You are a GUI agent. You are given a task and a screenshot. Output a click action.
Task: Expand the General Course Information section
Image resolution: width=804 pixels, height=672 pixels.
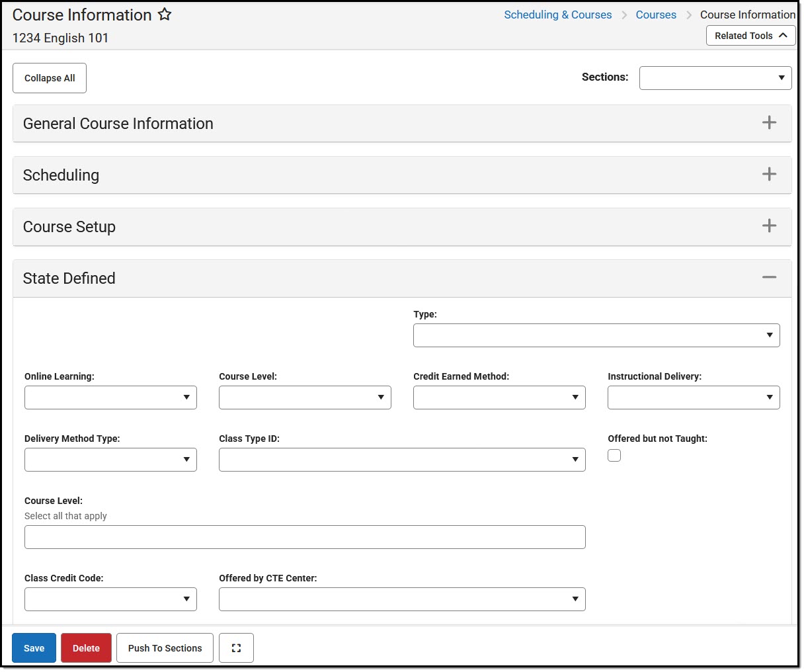pos(769,123)
